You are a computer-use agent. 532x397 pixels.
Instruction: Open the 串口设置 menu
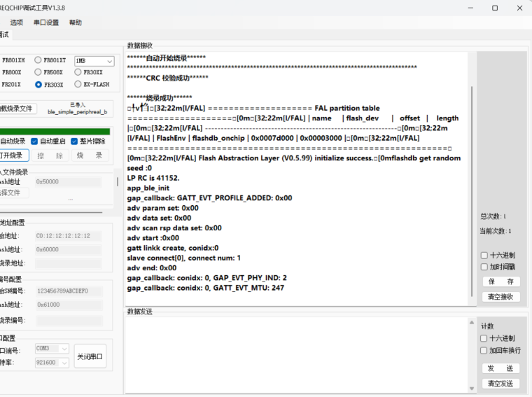[x=46, y=22]
